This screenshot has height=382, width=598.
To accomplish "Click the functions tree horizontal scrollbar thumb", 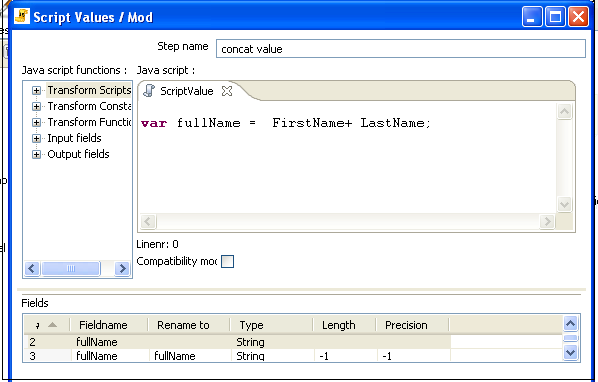I will tap(71, 268).
